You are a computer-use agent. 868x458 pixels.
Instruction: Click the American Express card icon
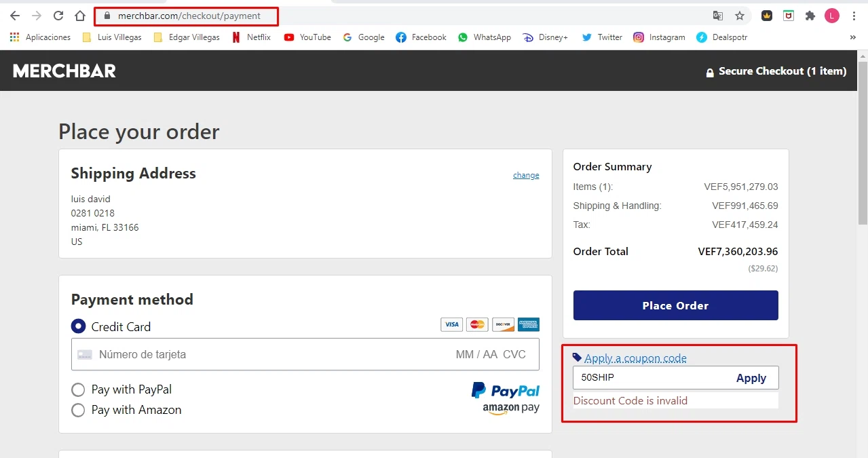[529, 324]
